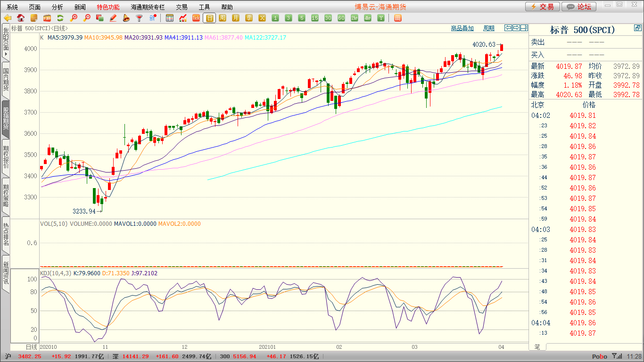Open the 分析 menu
Viewport: 644px width, 362px height.
(58, 7)
